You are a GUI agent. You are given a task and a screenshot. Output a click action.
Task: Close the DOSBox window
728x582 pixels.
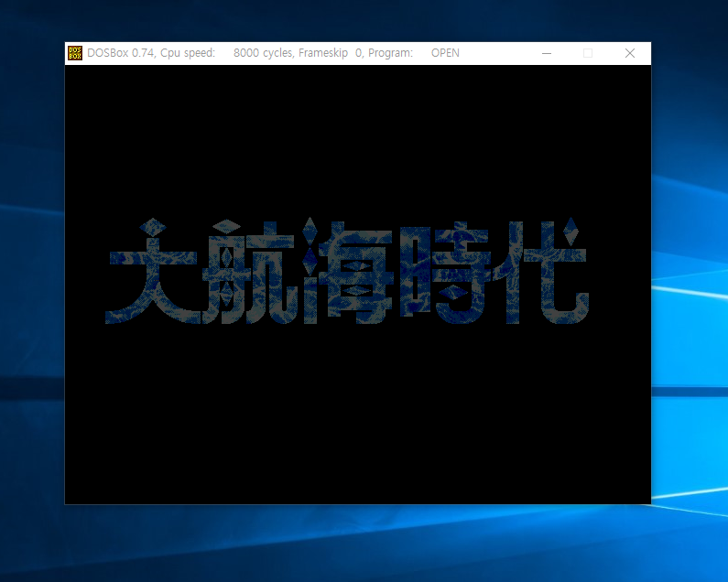tap(630, 53)
